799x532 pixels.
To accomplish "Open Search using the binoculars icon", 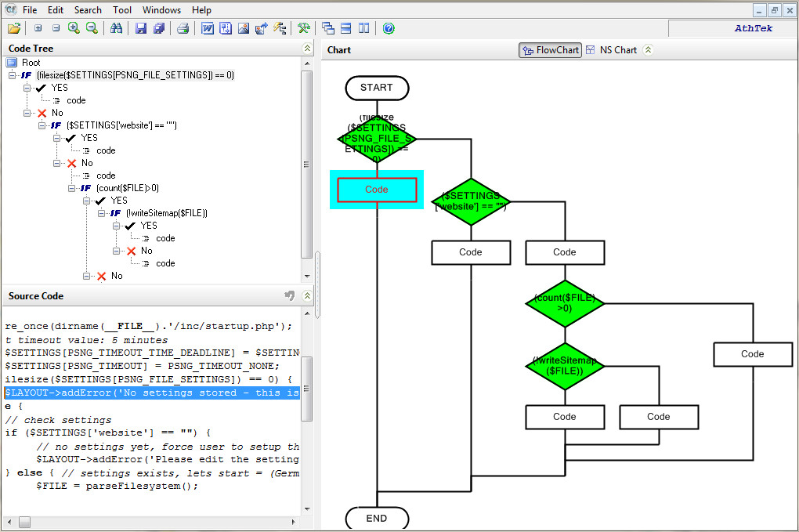I will coord(115,27).
